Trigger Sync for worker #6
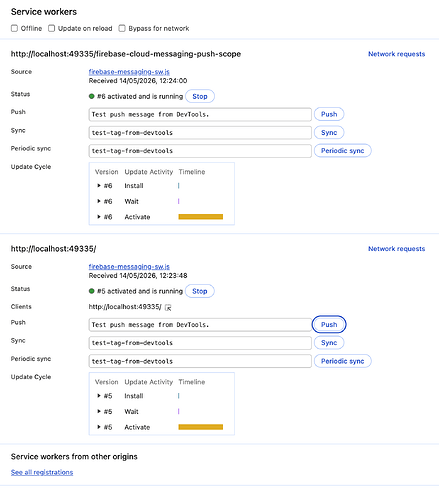 point(329,133)
